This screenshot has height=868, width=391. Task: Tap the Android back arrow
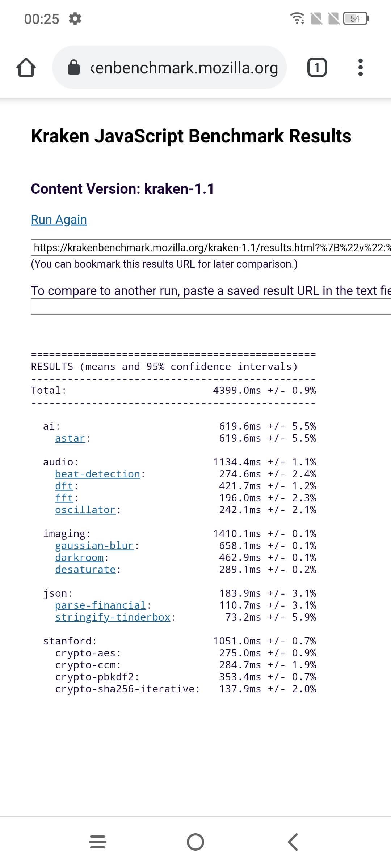293,842
